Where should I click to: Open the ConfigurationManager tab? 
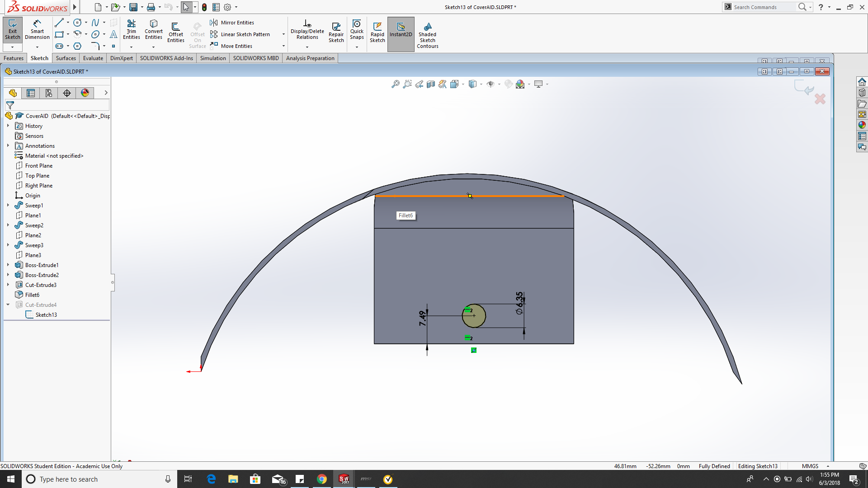[x=49, y=93]
